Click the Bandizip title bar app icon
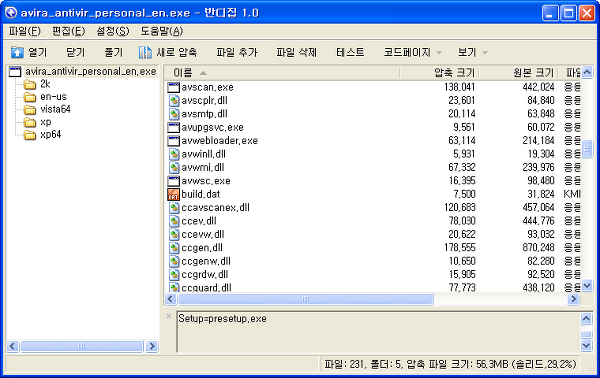This screenshot has height=378, width=600. [11, 13]
